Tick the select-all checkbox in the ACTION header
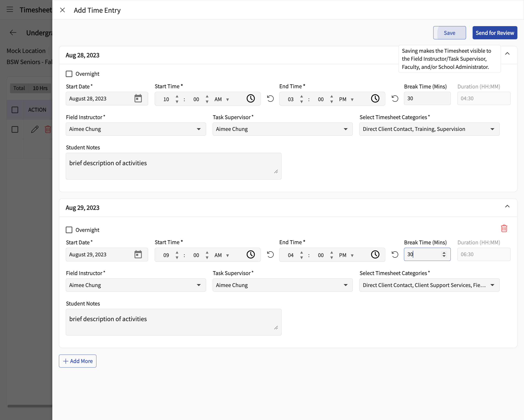This screenshot has width=524, height=420. coord(15,110)
